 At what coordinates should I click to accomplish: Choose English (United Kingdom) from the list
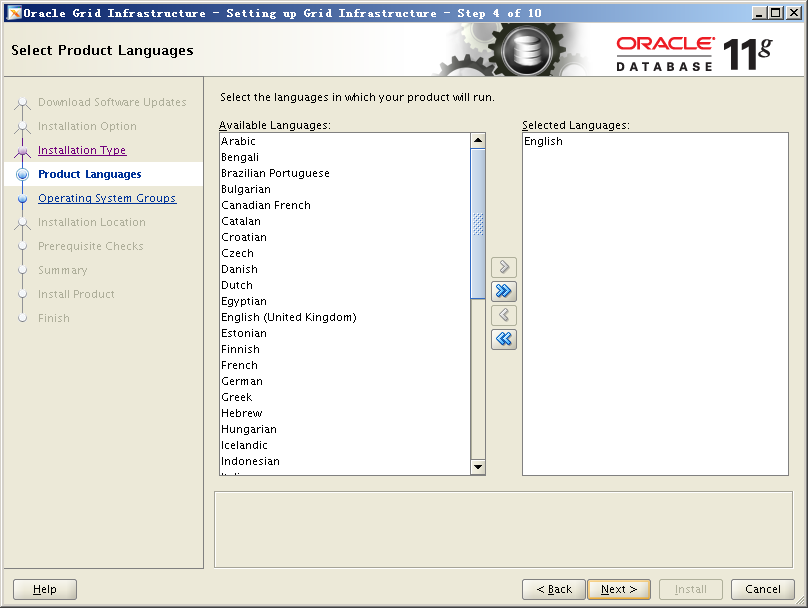288,317
